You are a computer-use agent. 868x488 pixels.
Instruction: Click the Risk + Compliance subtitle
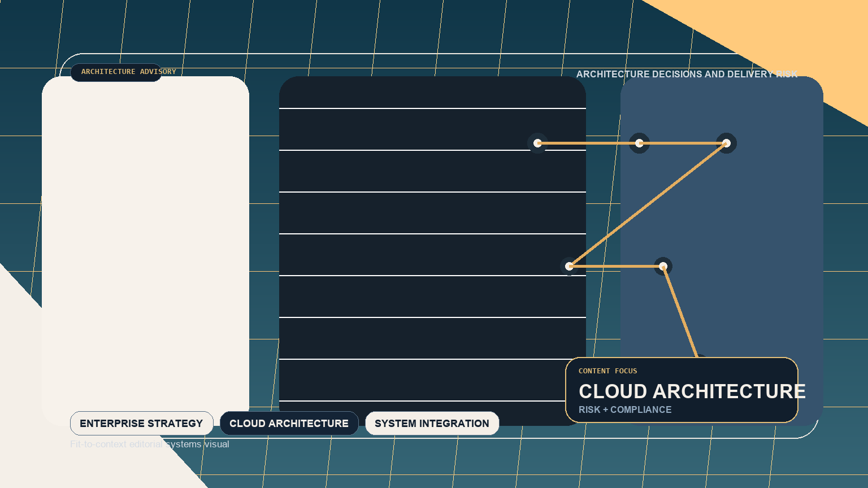tap(625, 410)
